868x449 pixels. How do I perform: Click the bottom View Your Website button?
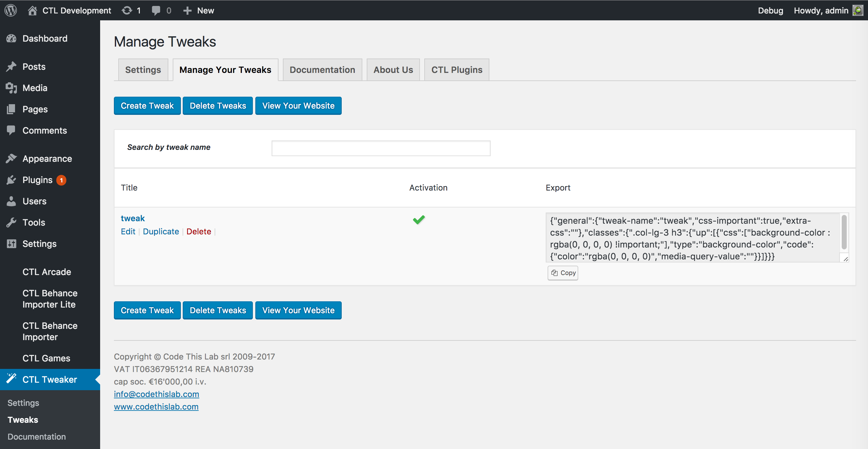299,310
